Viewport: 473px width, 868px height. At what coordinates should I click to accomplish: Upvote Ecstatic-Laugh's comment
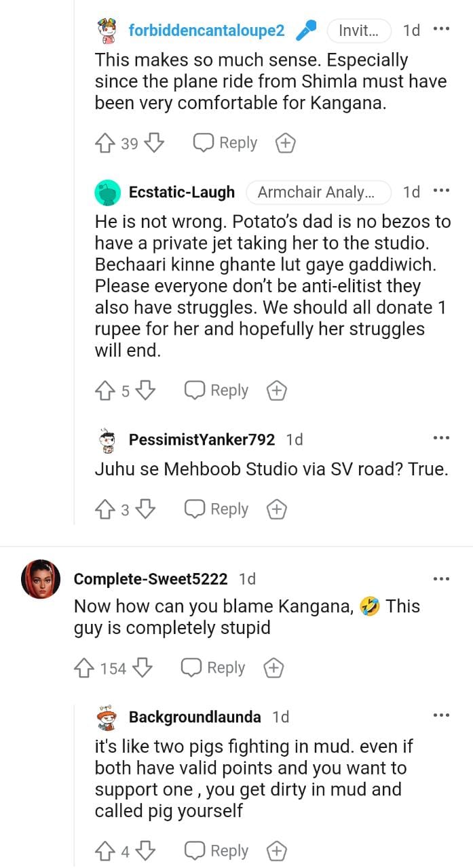tap(105, 391)
